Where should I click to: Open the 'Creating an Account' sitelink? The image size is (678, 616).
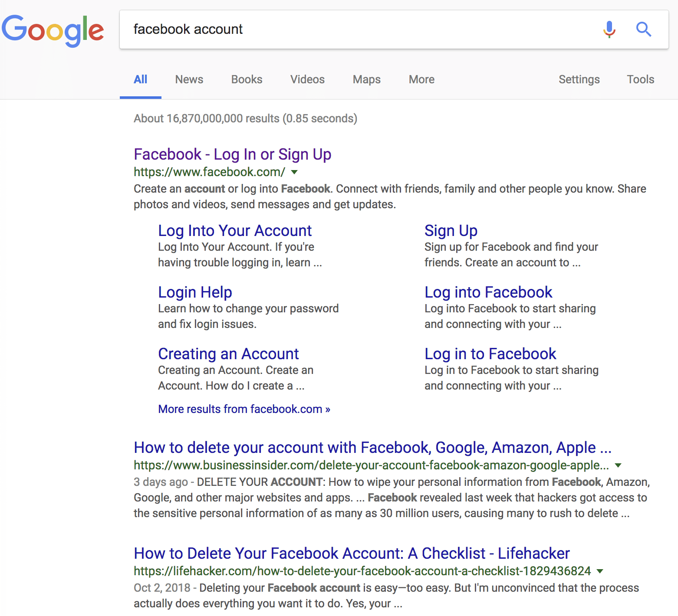click(228, 354)
